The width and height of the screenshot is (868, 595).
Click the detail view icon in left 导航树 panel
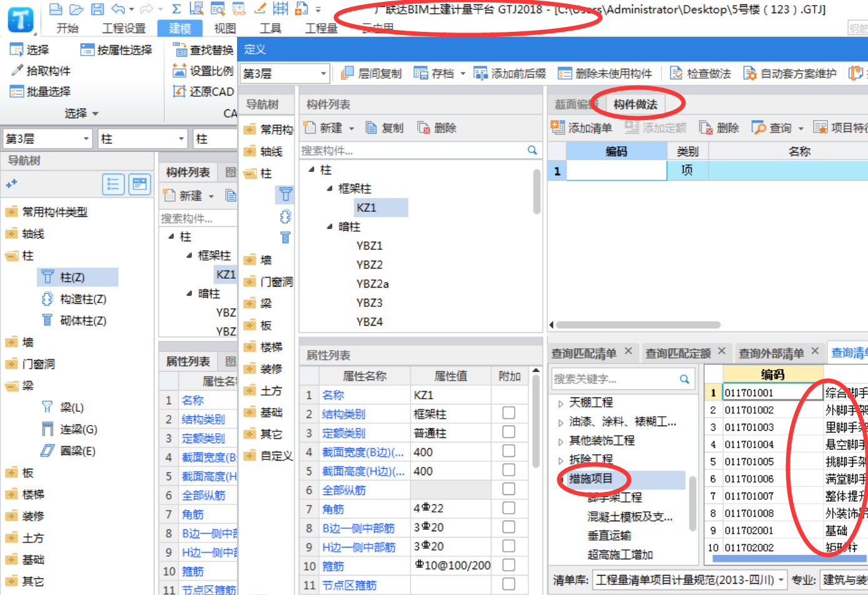139,184
